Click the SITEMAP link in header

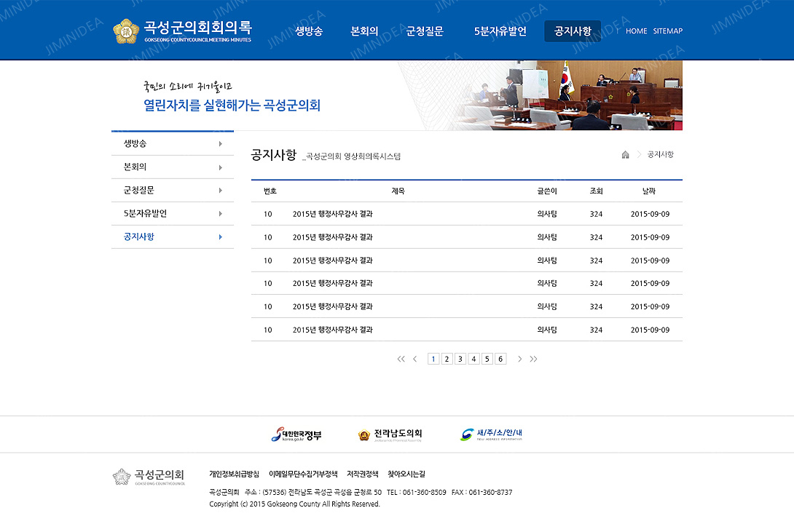(x=668, y=31)
